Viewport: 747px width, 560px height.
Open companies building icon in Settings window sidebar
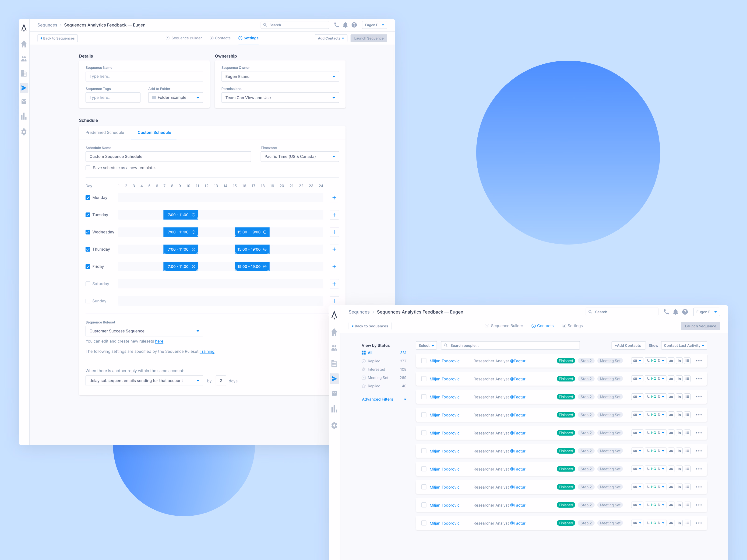coord(24,73)
